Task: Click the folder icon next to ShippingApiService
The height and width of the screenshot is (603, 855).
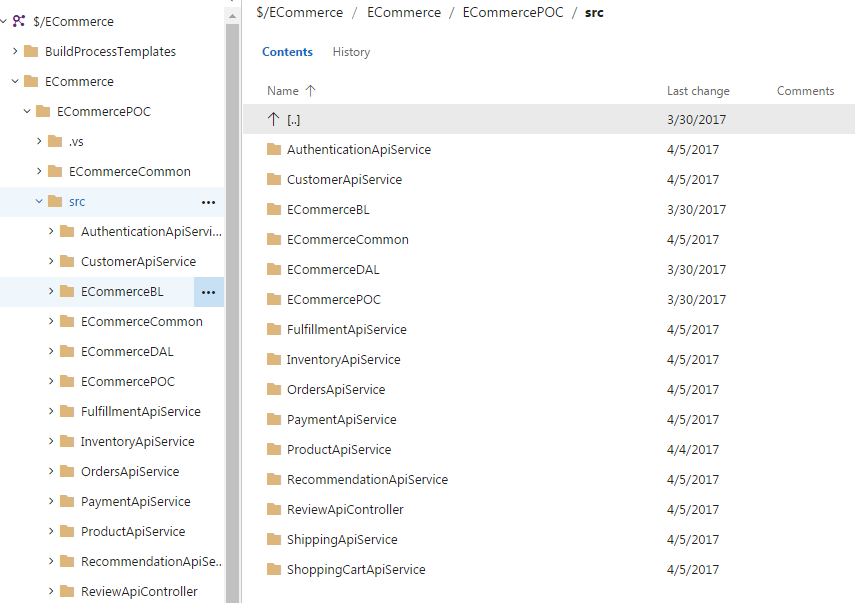Action: click(x=273, y=539)
